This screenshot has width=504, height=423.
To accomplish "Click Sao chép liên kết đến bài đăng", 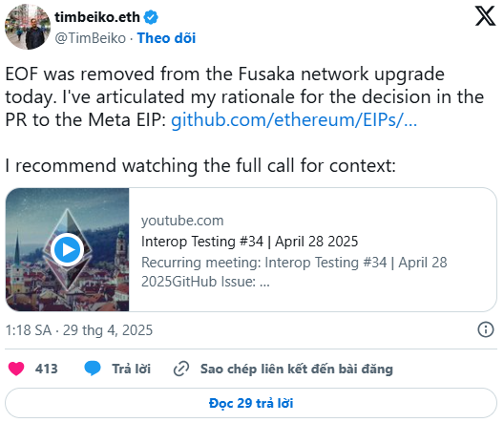I will pos(296,369).
